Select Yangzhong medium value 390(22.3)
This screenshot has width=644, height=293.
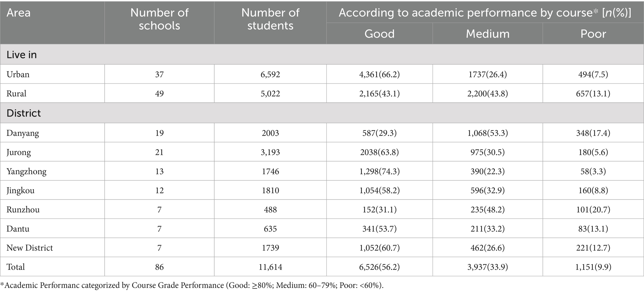point(487,171)
